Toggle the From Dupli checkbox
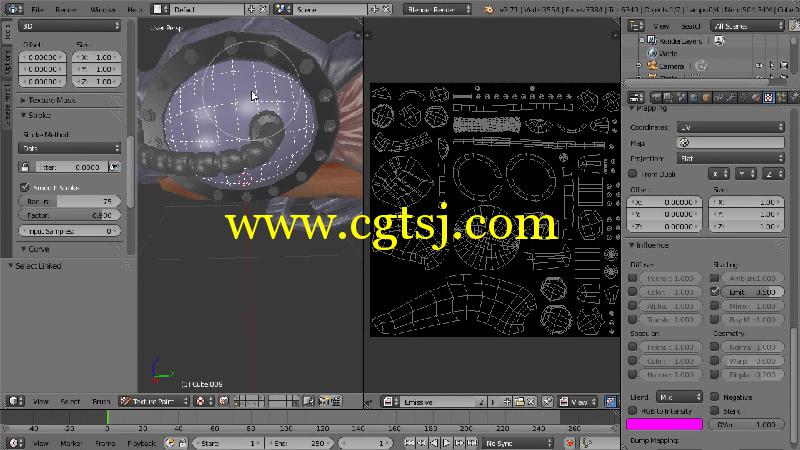 [633, 174]
